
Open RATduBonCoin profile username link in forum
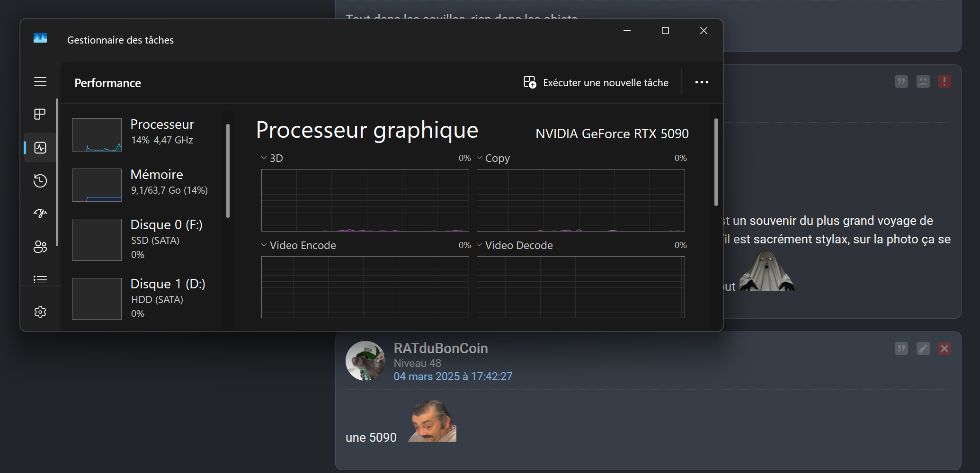pyautogui.click(x=441, y=348)
